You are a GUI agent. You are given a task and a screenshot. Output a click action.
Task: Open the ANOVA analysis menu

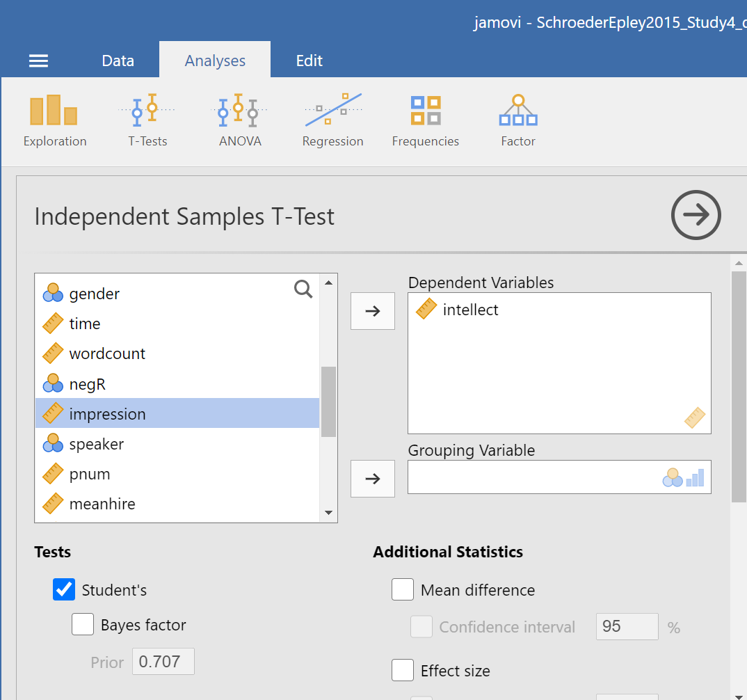point(239,120)
